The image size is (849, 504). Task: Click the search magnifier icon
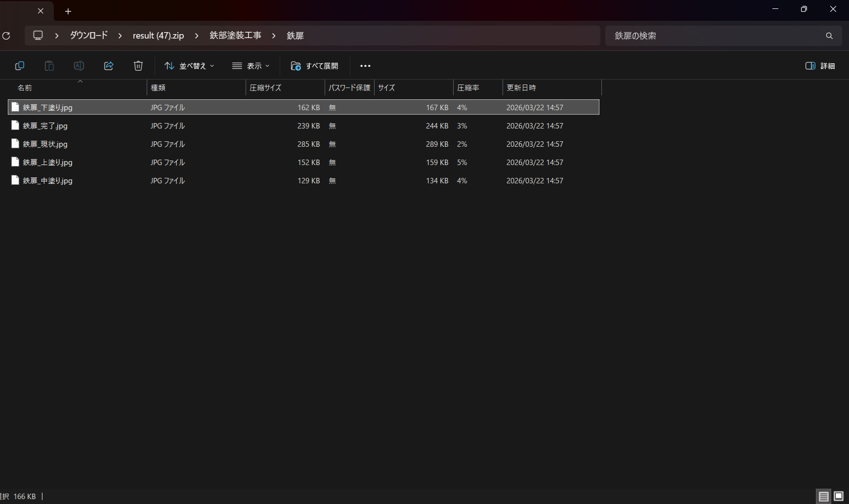point(829,36)
